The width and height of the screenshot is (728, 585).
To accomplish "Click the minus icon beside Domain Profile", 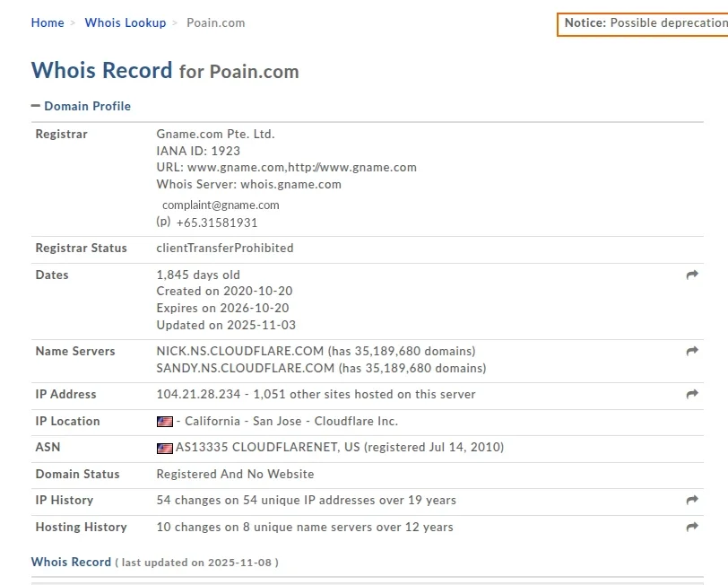I will pos(36,106).
